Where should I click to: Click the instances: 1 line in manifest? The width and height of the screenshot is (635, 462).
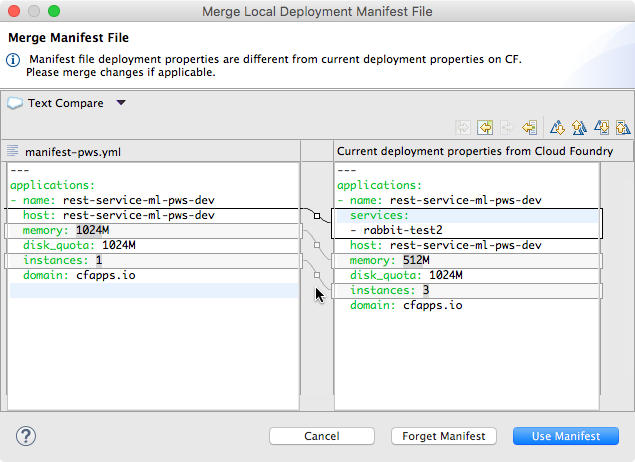click(x=153, y=260)
